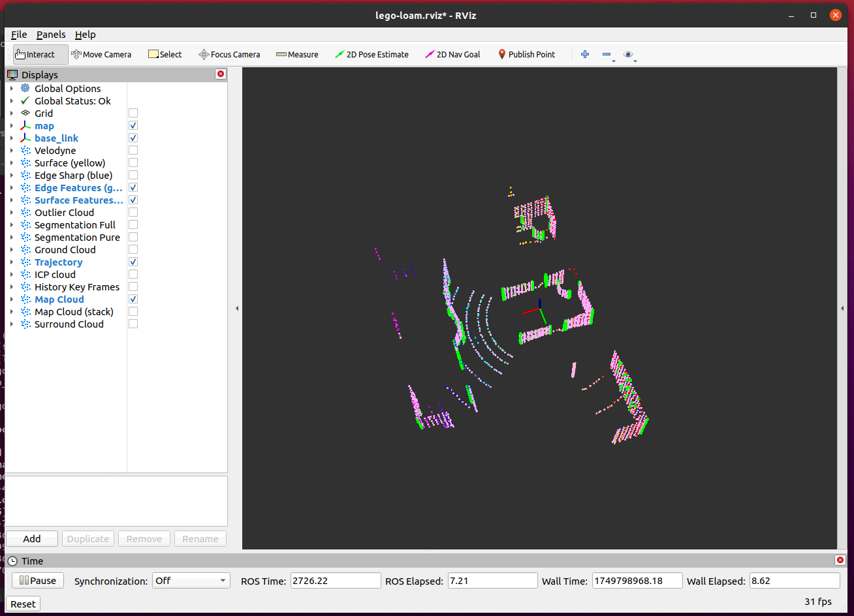Screen dimensions: 854x616
Task: Uncheck the Trajectory display checkbox
Action: [133, 262]
